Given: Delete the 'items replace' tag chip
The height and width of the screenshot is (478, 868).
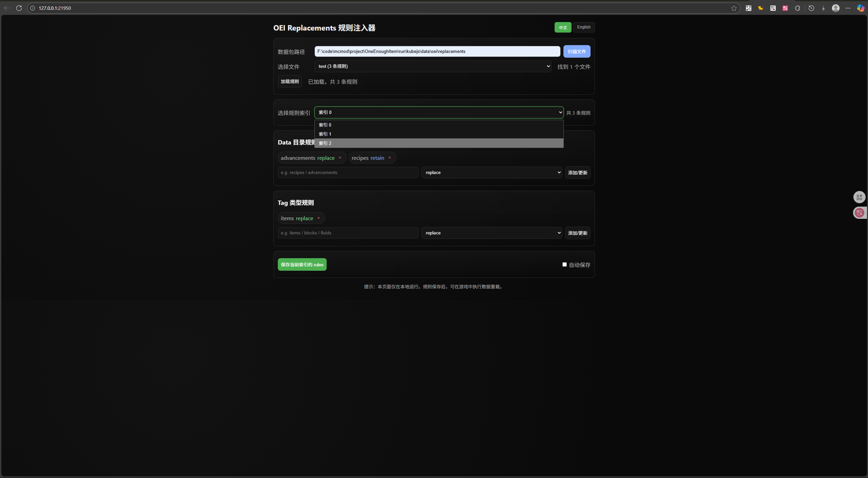Looking at the screenshot, I should [x=319, y=218].
